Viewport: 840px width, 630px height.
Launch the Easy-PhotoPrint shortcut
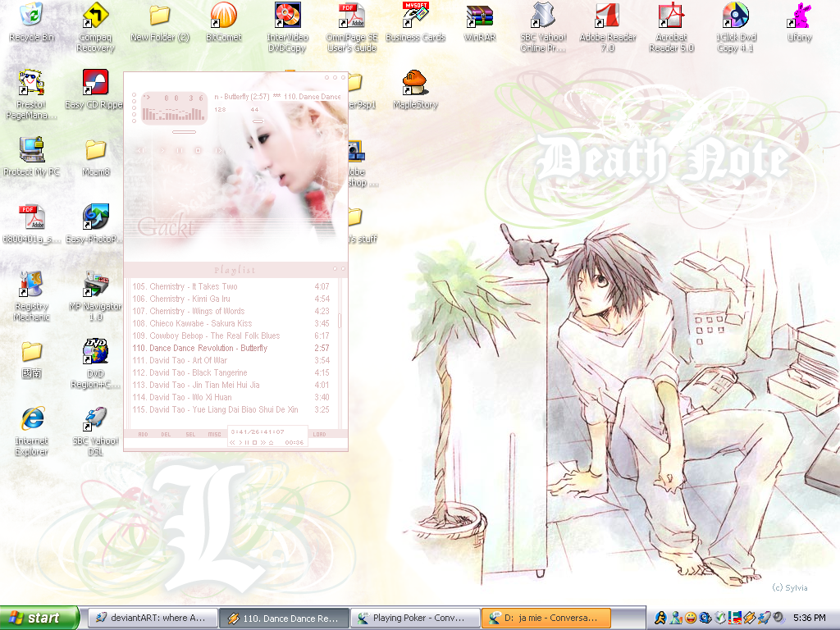(95, 223)
